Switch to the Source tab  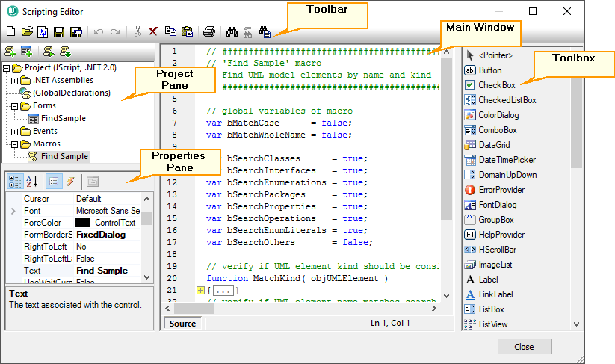coord(182,324)
